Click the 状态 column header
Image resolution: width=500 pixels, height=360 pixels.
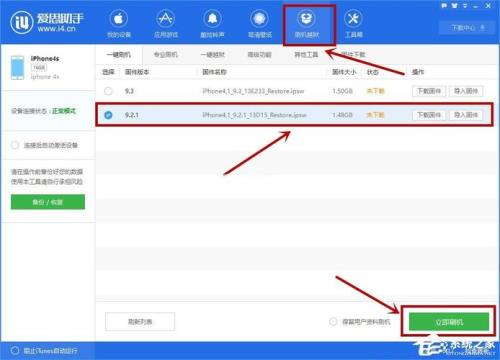372,72
